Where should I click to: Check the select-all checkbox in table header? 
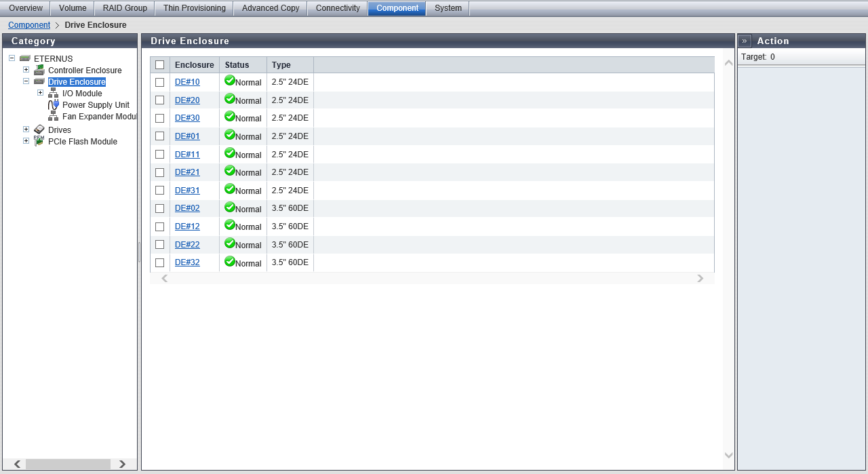(160, 65)
